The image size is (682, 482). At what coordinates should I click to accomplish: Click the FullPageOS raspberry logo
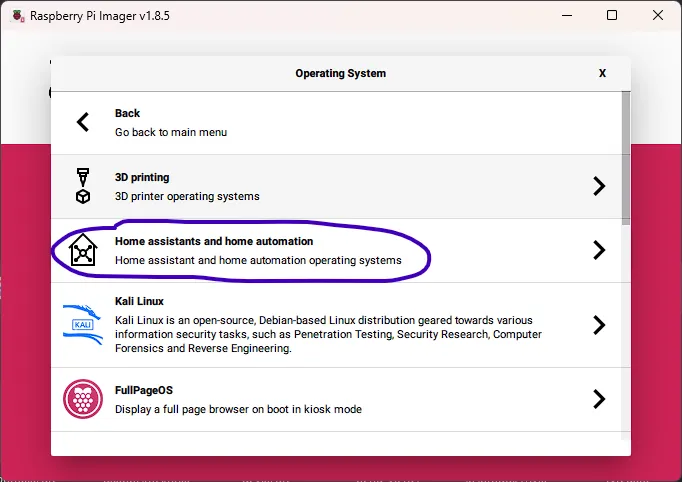coord(83,399)
